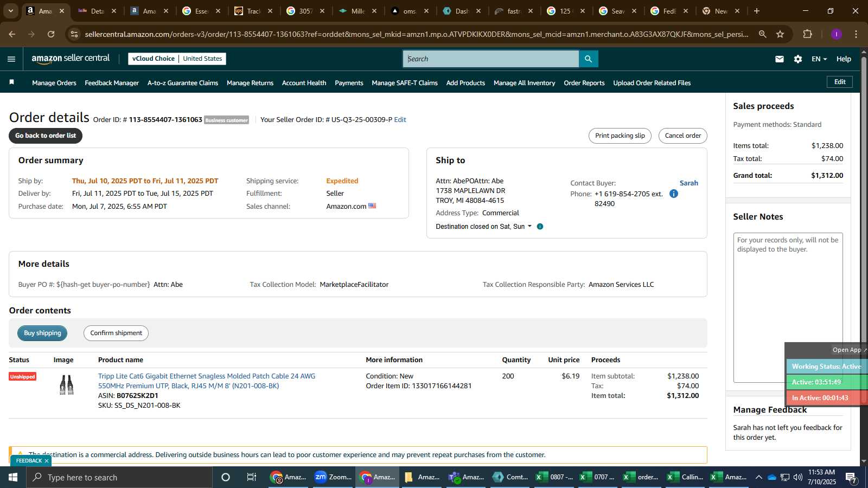Click info icon beside Destination closed

click(x=540, y=227)
